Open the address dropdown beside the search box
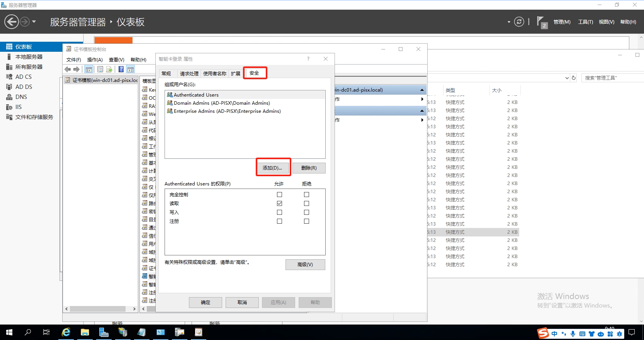644x340 pixels. (567, 78)
